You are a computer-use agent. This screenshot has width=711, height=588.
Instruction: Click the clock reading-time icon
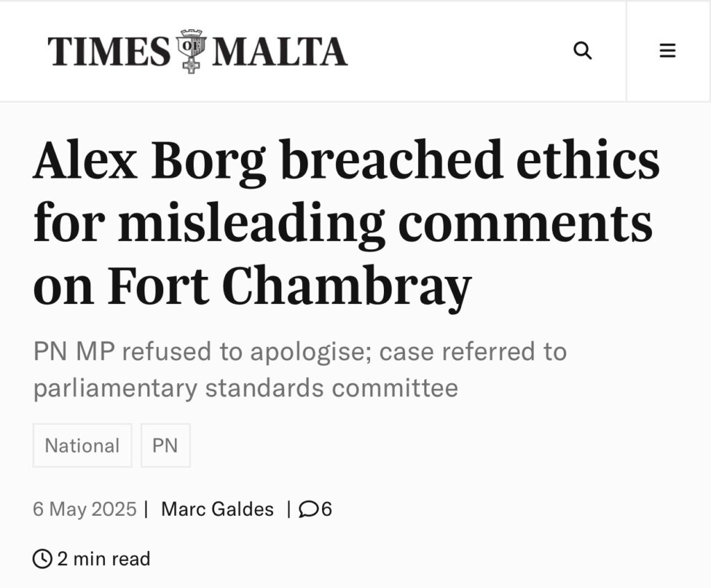[42, 558]
